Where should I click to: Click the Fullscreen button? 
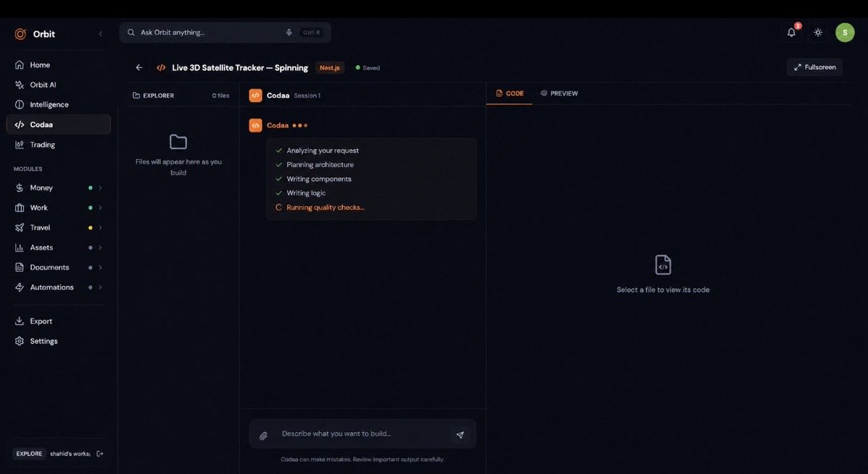pos(814,67)
